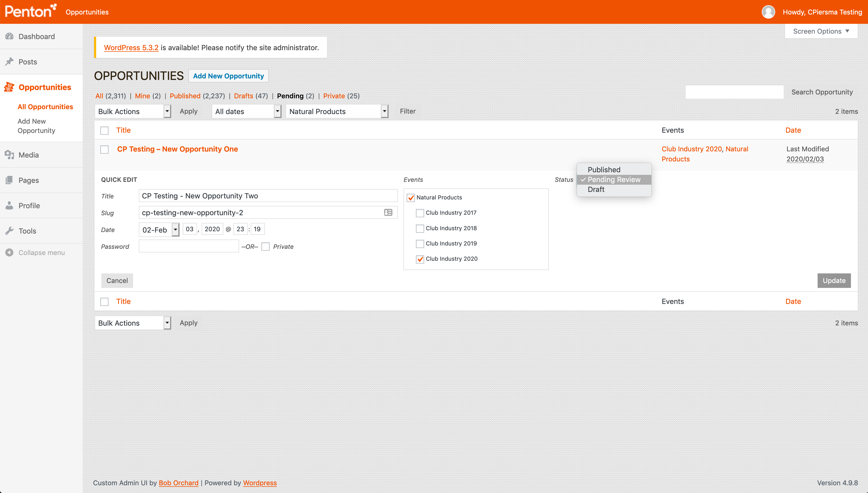868x493 pixels.
Task: Open the WordPress 5.3.2 link
Action: [131, 47]
